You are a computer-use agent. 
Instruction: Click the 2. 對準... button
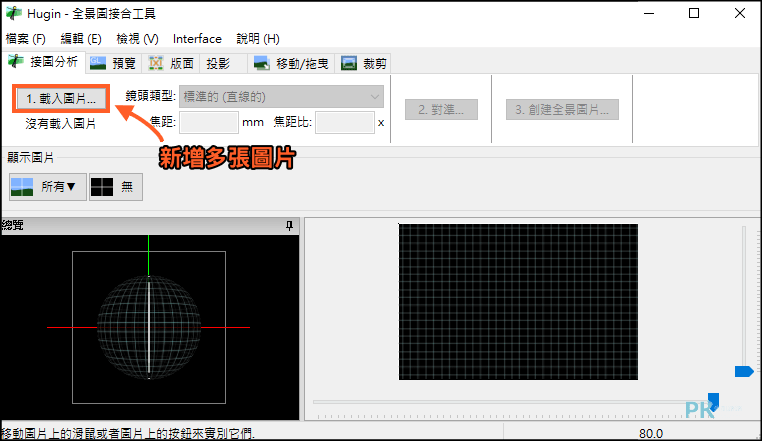(x=441, y=109)
